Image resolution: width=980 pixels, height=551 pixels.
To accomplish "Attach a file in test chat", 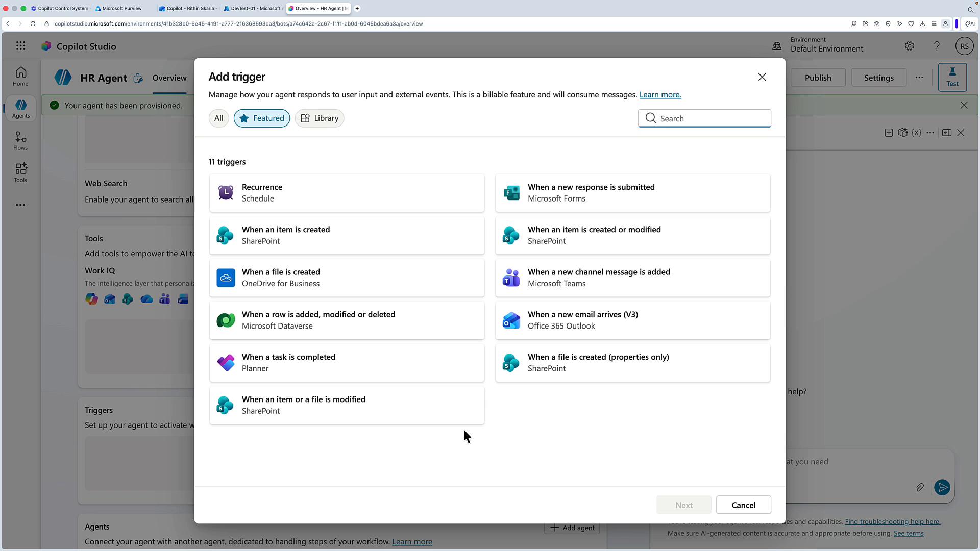I will (920, 488).
